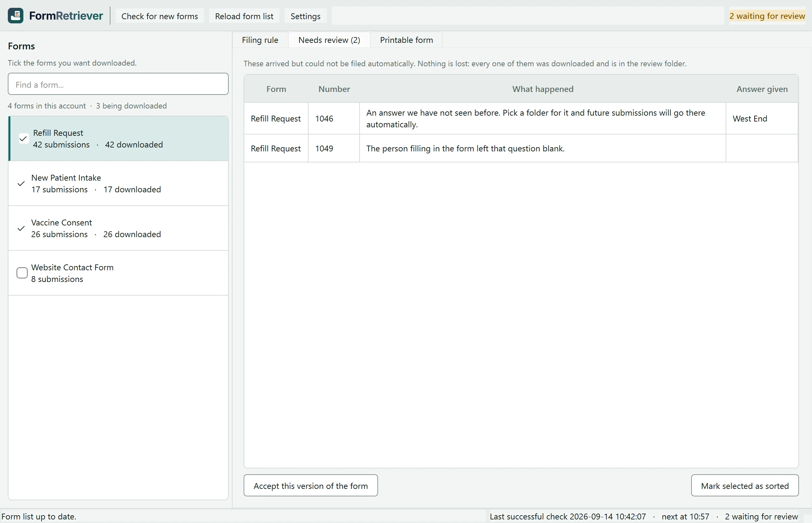This screenshot has width=812, height=523.
Task: Click the 'West End' answer cell
Action: [762, 119]
